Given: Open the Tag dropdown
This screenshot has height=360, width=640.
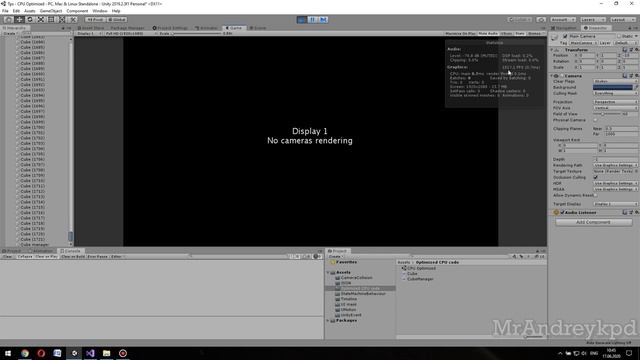Looking at the screenshot, I should 584,43.
